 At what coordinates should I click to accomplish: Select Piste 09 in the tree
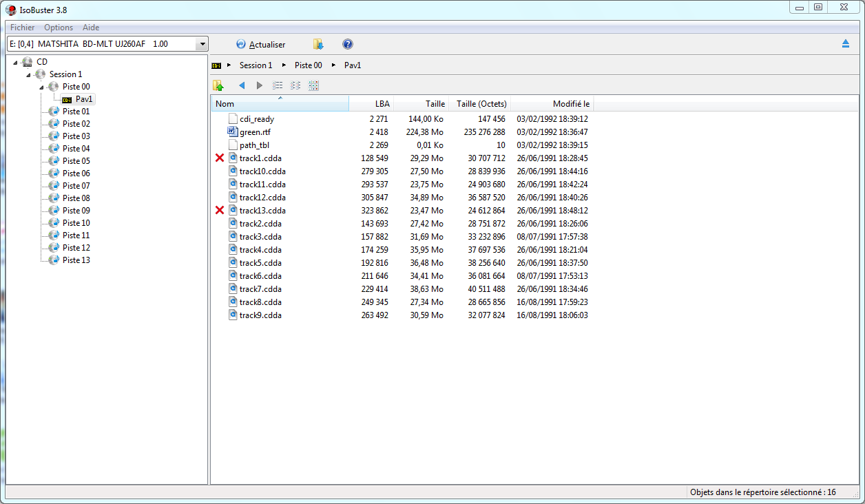76,211
